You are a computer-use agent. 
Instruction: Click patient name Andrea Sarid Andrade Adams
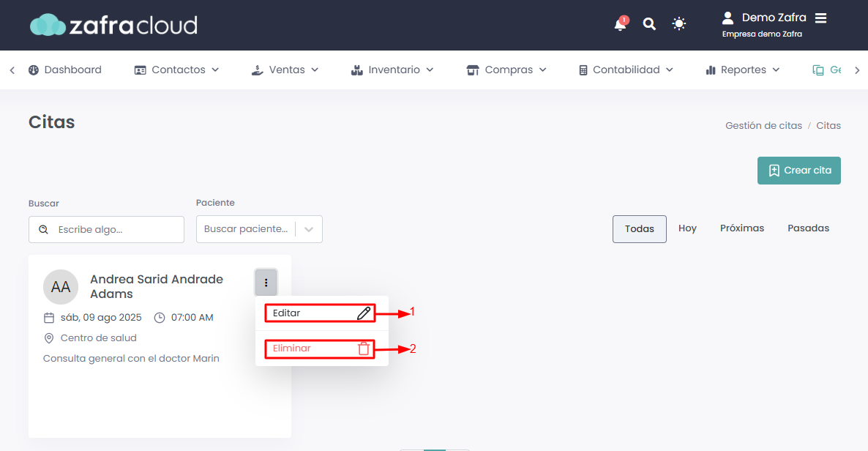(157, 286)
